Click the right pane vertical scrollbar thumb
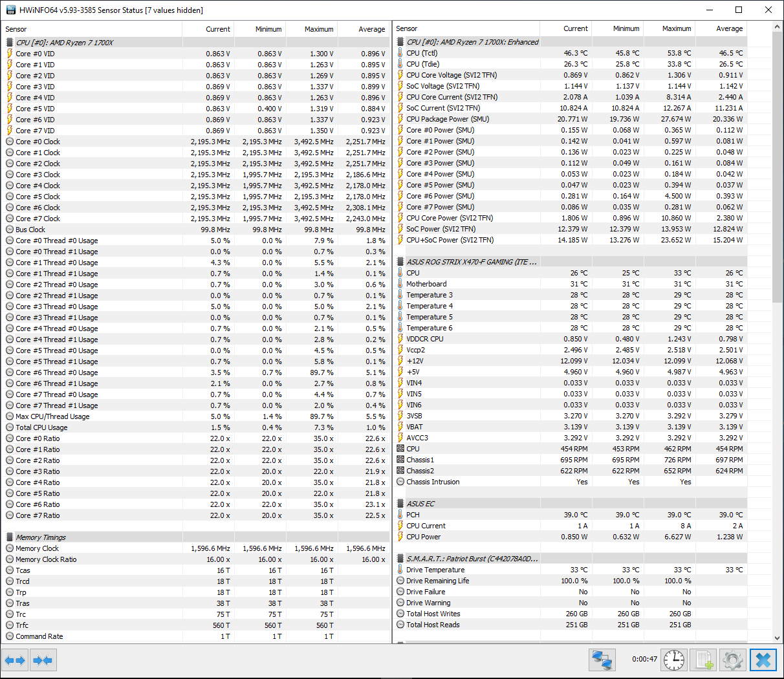 778,168
